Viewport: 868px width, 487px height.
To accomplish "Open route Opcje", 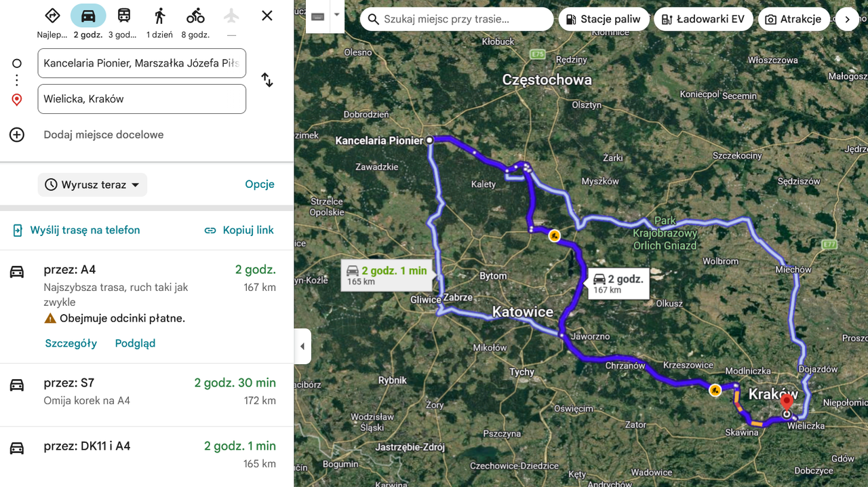I will tap(260, 184).
